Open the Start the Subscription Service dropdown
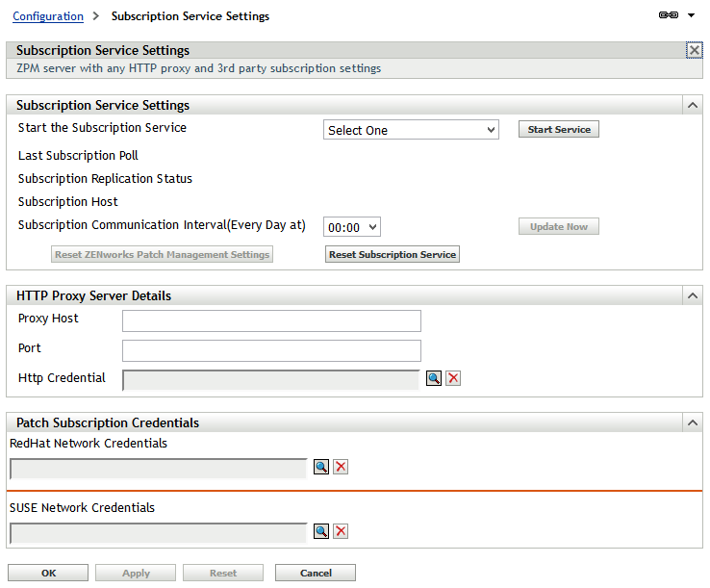The image size is (710, 588). pyautogui.click(x=411, y=130)
